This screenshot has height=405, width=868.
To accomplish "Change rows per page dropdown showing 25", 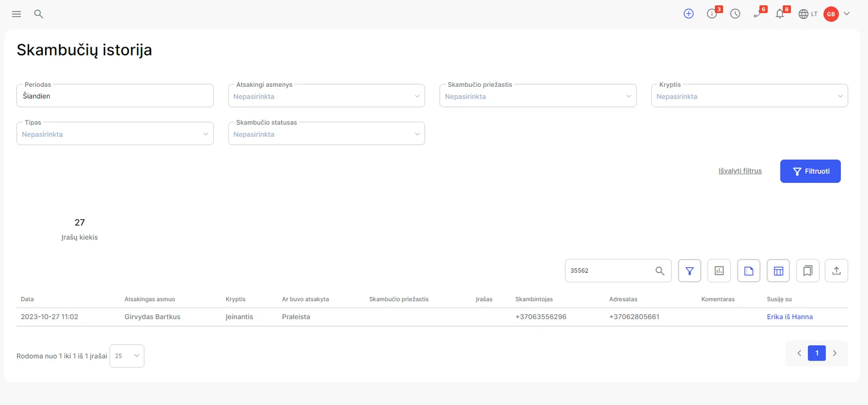I will pyautogui.click(x=127, y=356).
